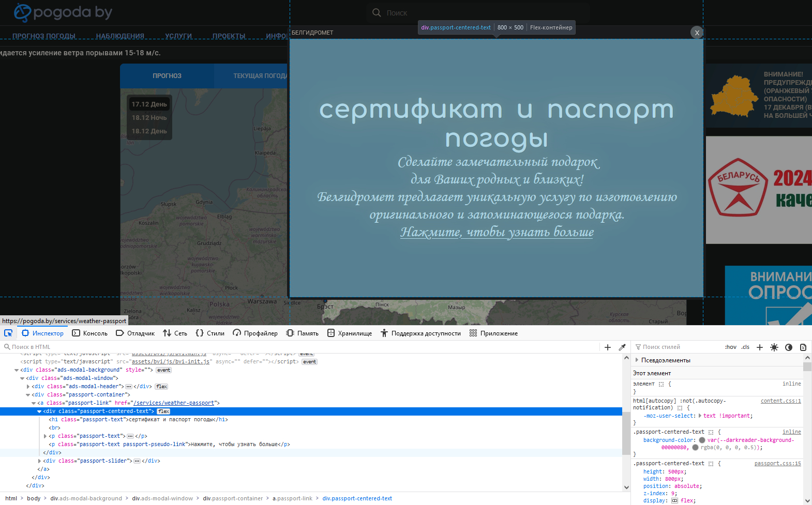Click the search magnifier icon on website
Image resolution: width=812 pixels, height=505 pixels.
[x=377, y=12]
